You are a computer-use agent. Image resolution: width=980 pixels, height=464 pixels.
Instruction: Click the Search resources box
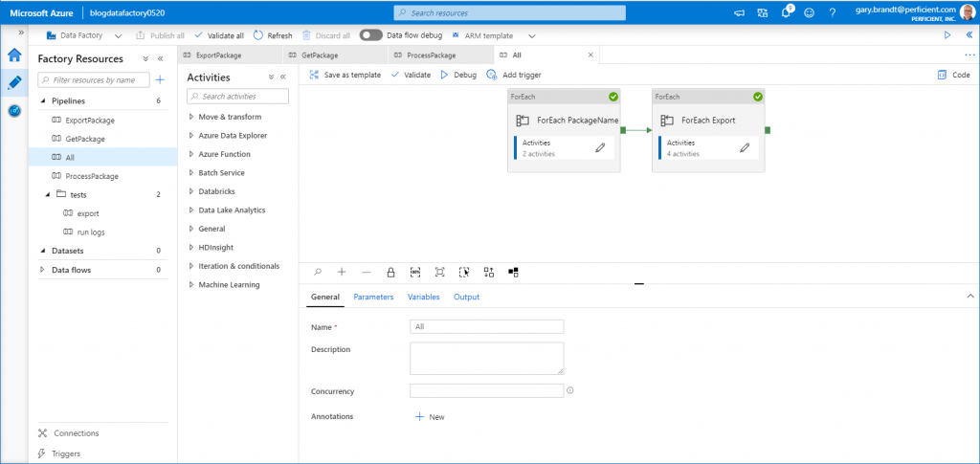click(509, 12)
